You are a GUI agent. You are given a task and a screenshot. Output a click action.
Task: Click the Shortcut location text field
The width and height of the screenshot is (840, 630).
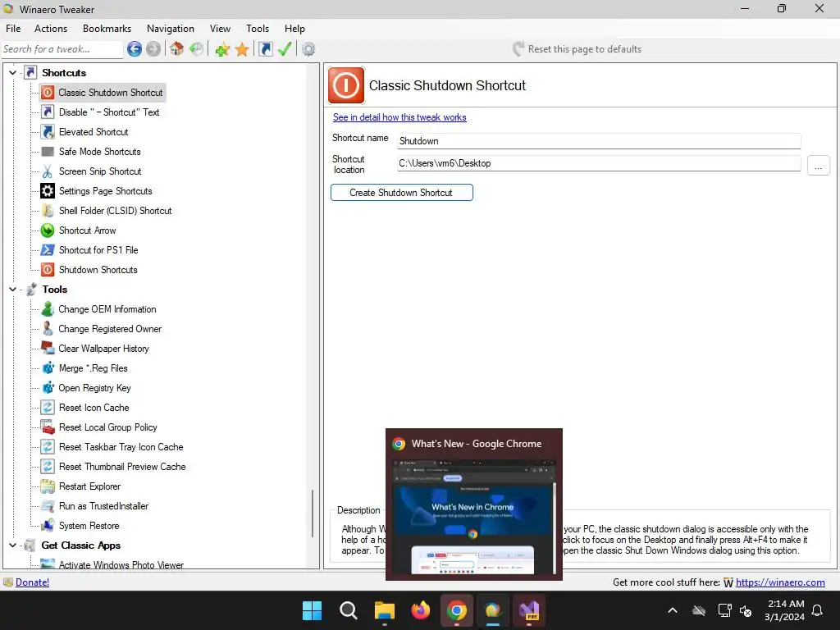point(599,163)
